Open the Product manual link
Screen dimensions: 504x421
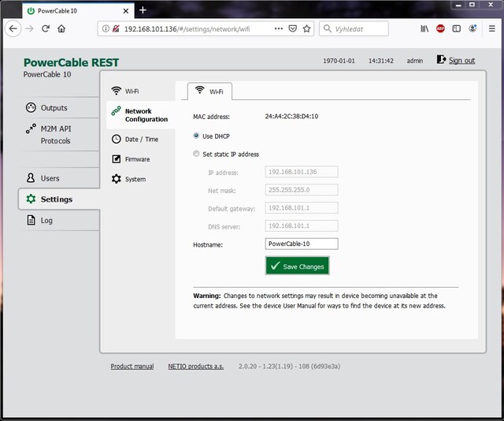point(132,367)
